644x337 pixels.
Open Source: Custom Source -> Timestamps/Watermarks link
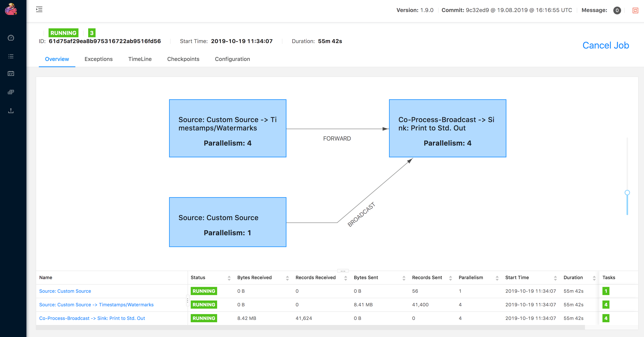click(x=96, y=305)
